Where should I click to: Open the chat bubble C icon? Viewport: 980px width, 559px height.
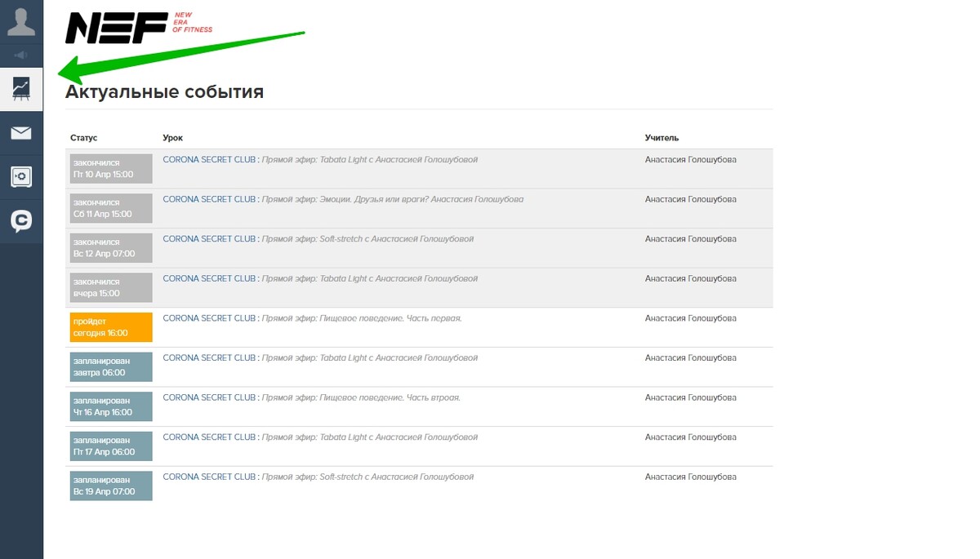[x=21, y=221]
